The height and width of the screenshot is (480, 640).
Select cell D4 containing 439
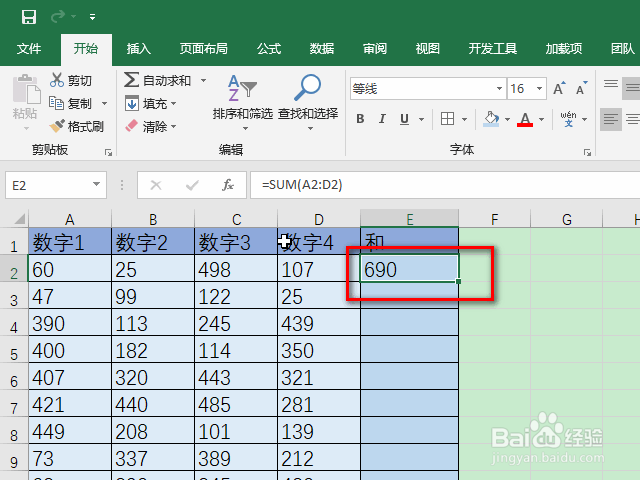[319, 323]
